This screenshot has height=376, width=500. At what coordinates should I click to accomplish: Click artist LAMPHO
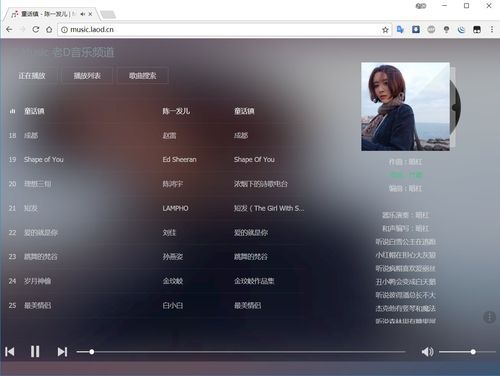[175, 208]
